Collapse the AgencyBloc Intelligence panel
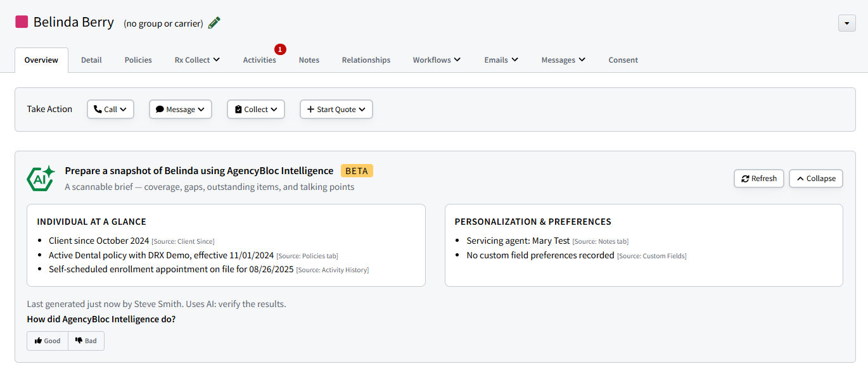 (816, 179)
